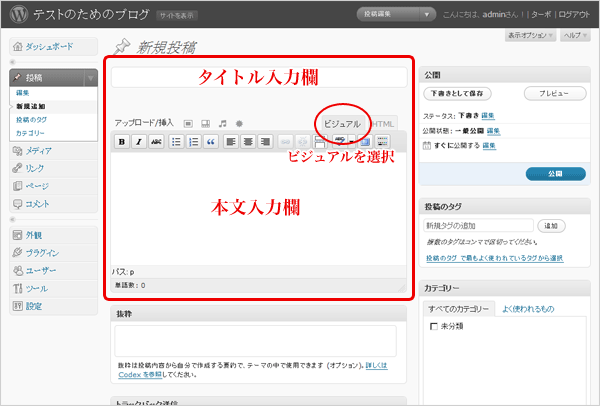600x406 pixels.
Task: Edit the ステータス via 編集 link
Action: click(x=488, y=115)
